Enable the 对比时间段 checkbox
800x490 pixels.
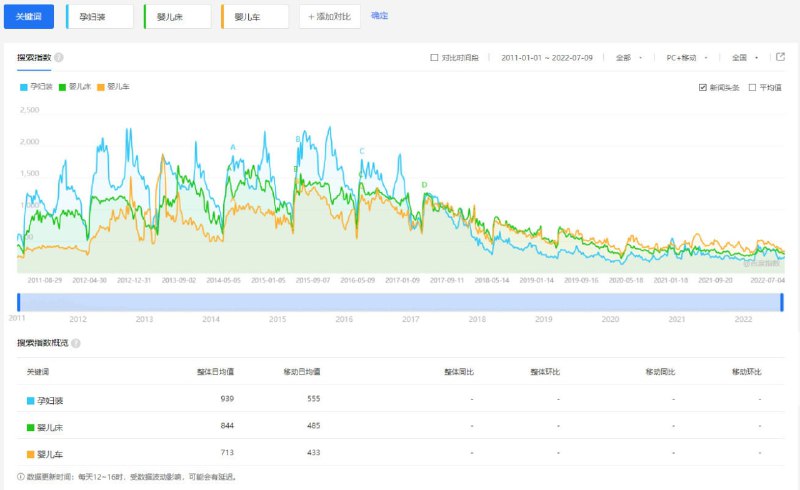pos(434,58)
